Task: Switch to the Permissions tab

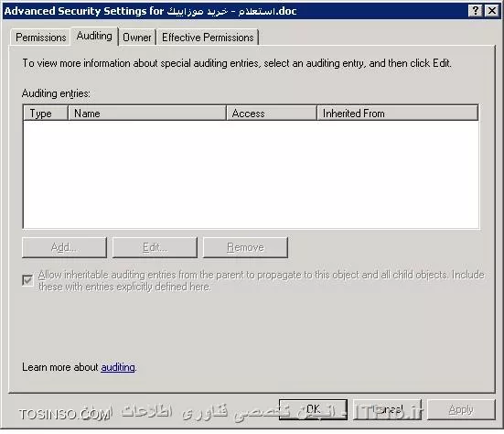Action: [40, 38]
